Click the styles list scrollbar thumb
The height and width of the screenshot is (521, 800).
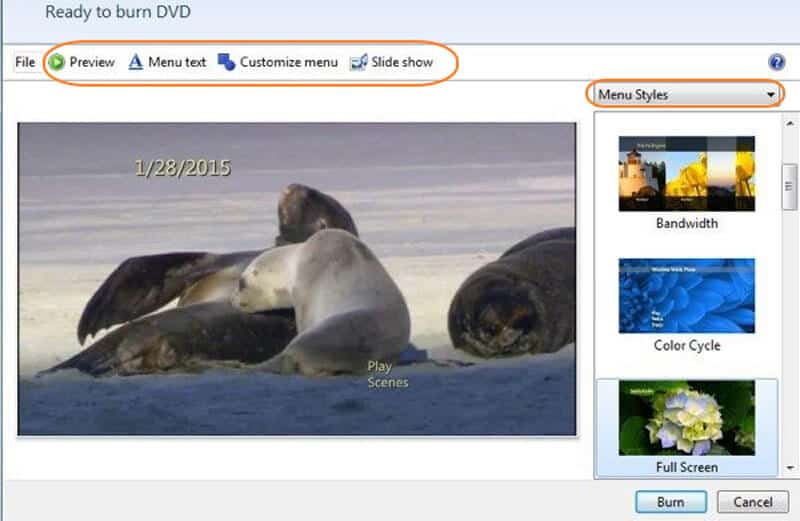tap(789, 185)
